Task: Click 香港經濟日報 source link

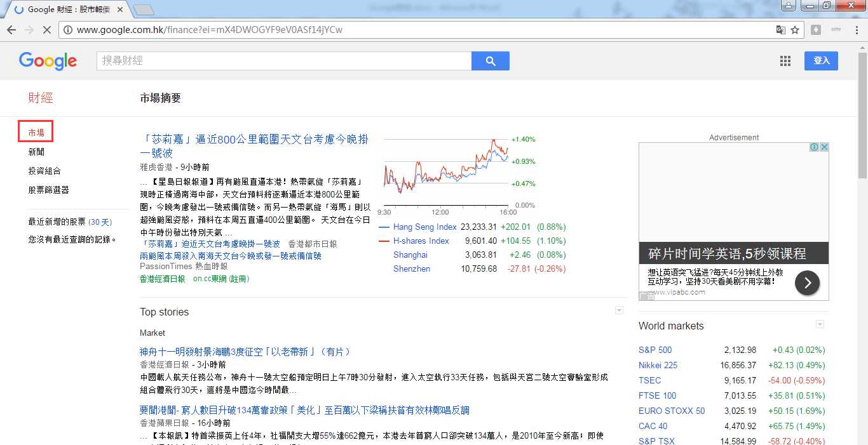Action: pyautogui.click(x=163, y=279)
